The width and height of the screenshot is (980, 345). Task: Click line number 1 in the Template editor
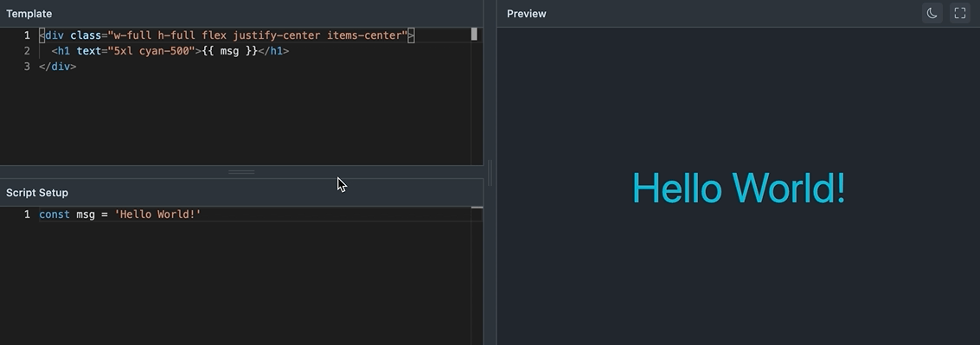27,35
